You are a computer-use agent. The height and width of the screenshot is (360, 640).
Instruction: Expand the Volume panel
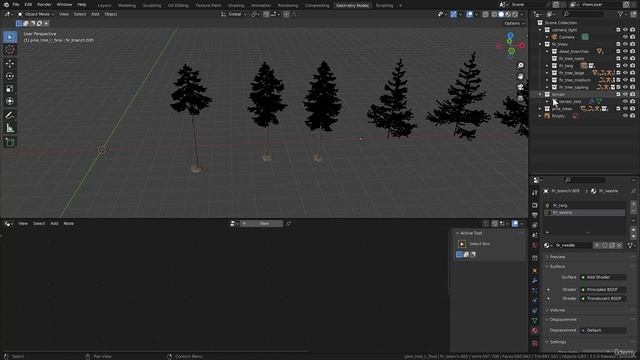[557, 310]
